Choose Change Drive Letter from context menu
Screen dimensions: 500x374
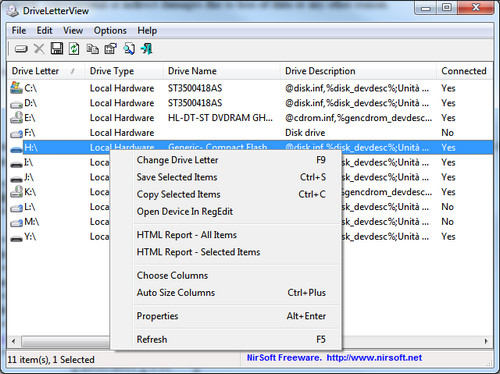pos(226,160)
